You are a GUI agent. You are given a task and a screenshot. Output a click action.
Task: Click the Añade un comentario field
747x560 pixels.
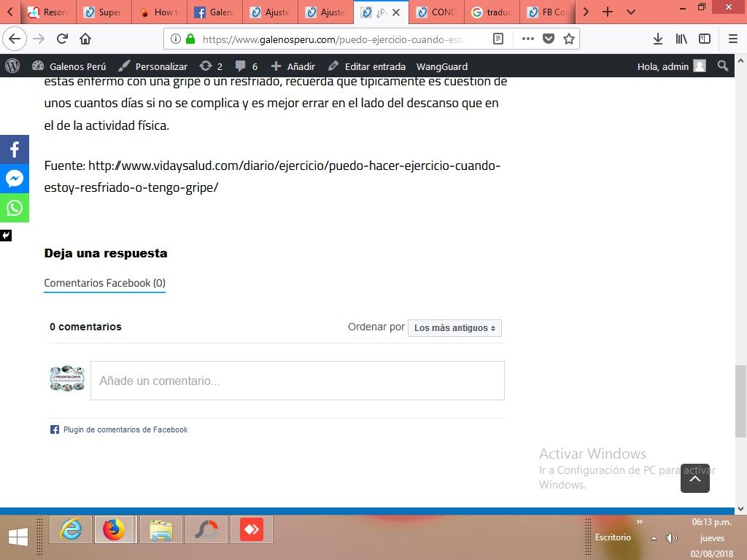coord(298,381)
